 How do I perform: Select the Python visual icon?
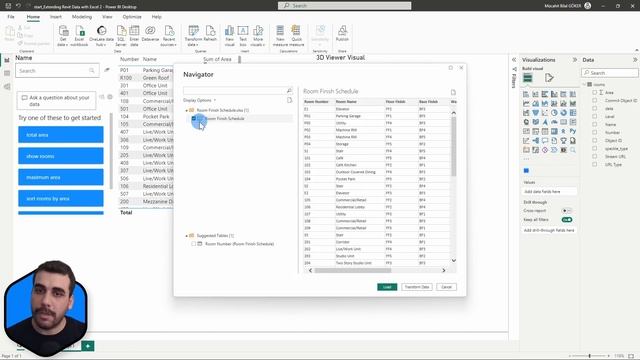click(x=573, y=131)
